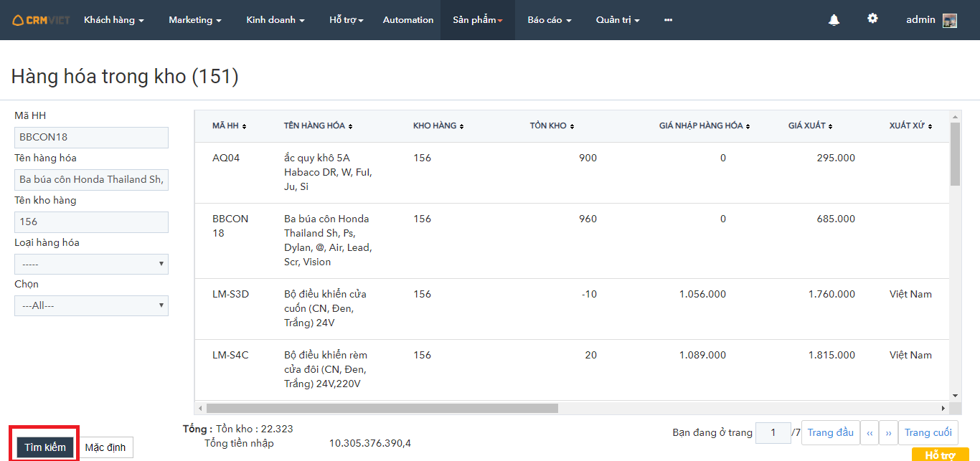The image size is (980, 461).
Task: Select product code AQ04 cell
Action: click(226, 158)
